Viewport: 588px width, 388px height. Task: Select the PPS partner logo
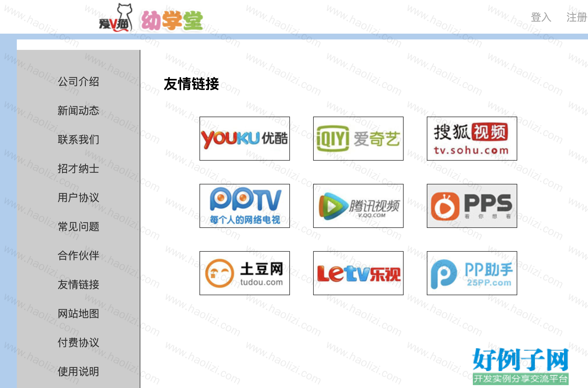pos(472,206)
